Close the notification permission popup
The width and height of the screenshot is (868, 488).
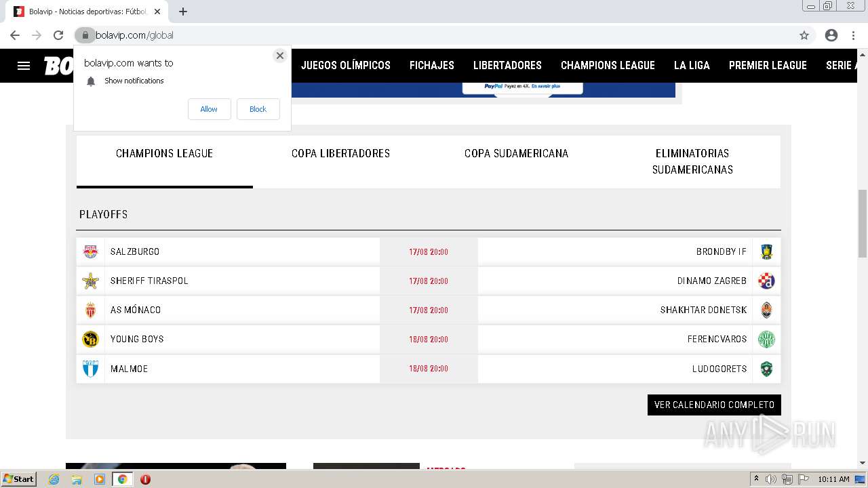coord(279,56)
